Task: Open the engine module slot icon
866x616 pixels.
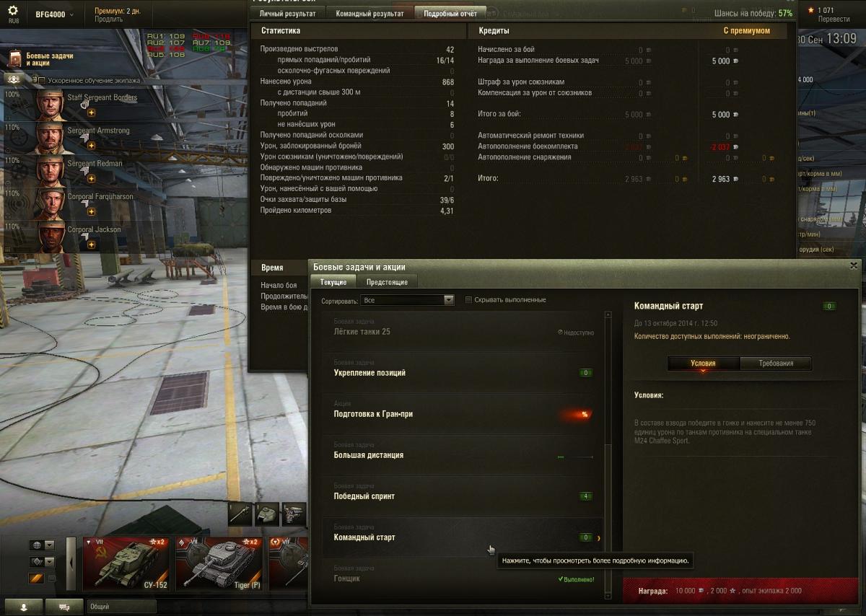Action: [294, 514]
